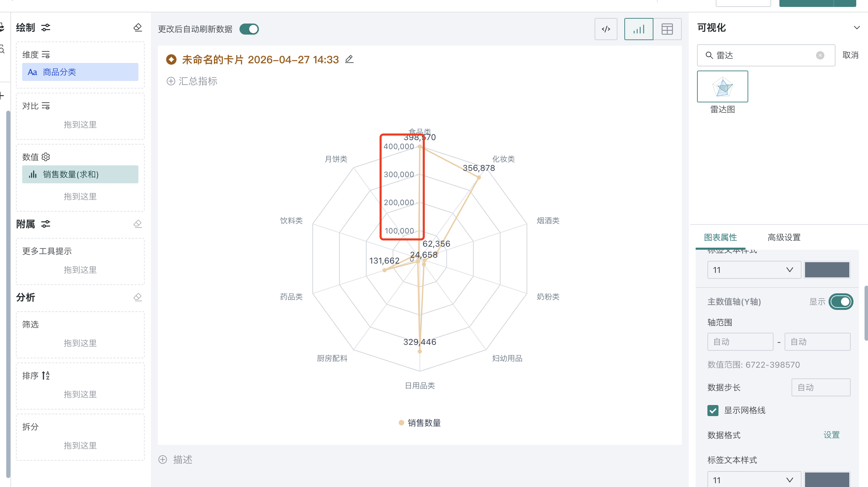Hide the 主数值轴(Y轴) with its 显示 toggle

(841, 302)
